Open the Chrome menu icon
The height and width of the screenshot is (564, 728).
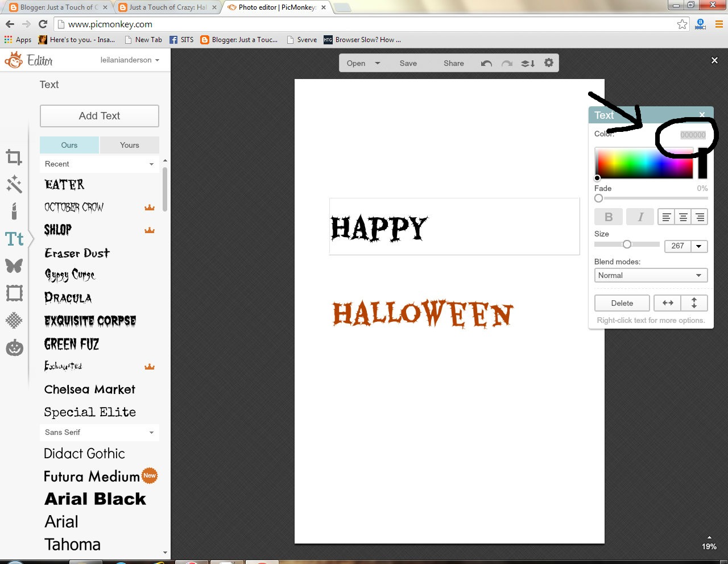pos(719,24)
